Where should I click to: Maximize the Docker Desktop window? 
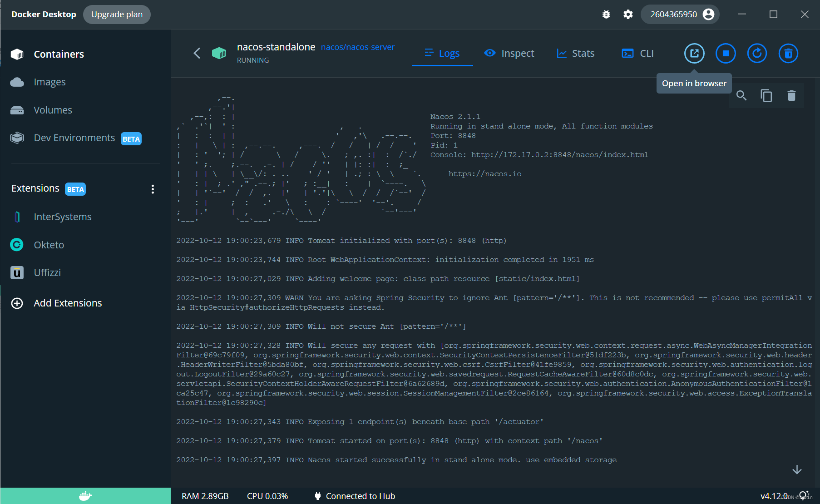773,15
